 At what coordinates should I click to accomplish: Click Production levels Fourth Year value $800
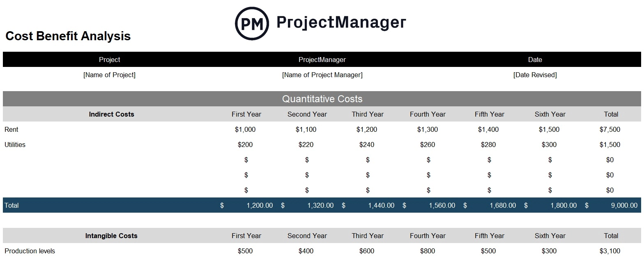pos(428,251)
